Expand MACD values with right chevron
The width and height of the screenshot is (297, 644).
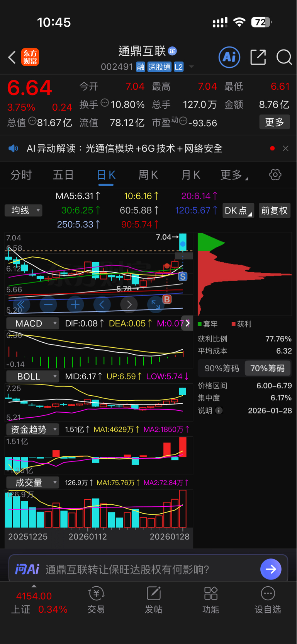point(187,323)
